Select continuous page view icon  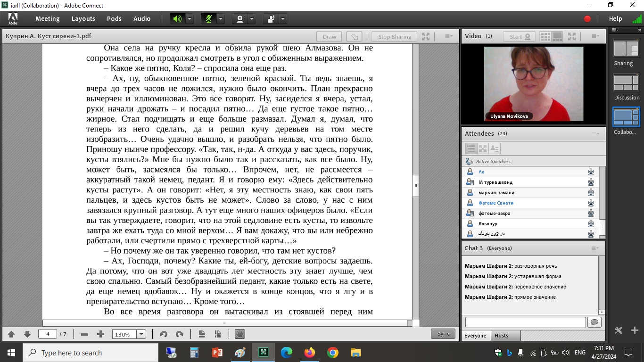point(218,334)
